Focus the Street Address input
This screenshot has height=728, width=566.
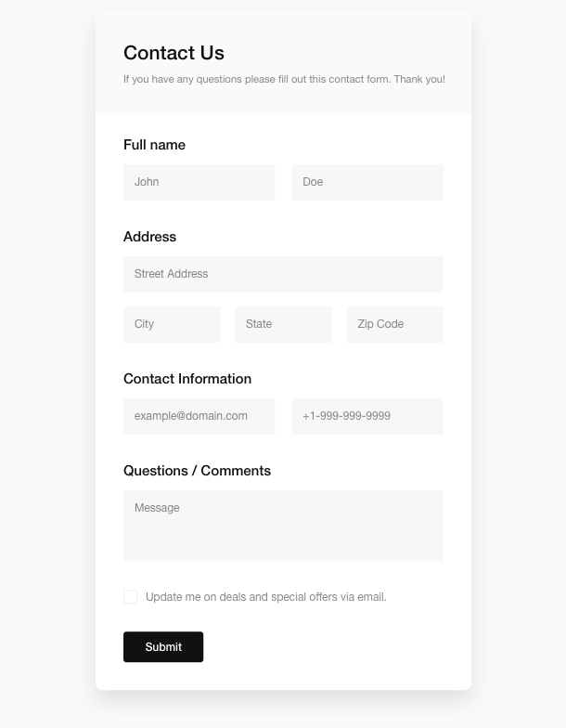(x=283, y=274)
